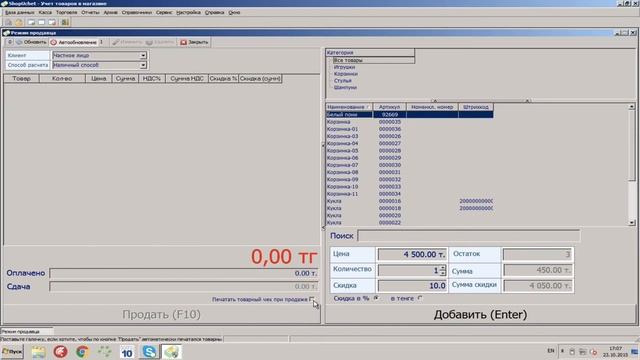
Task: Select Кукла row with article 0000016
Action: (409, 201)
